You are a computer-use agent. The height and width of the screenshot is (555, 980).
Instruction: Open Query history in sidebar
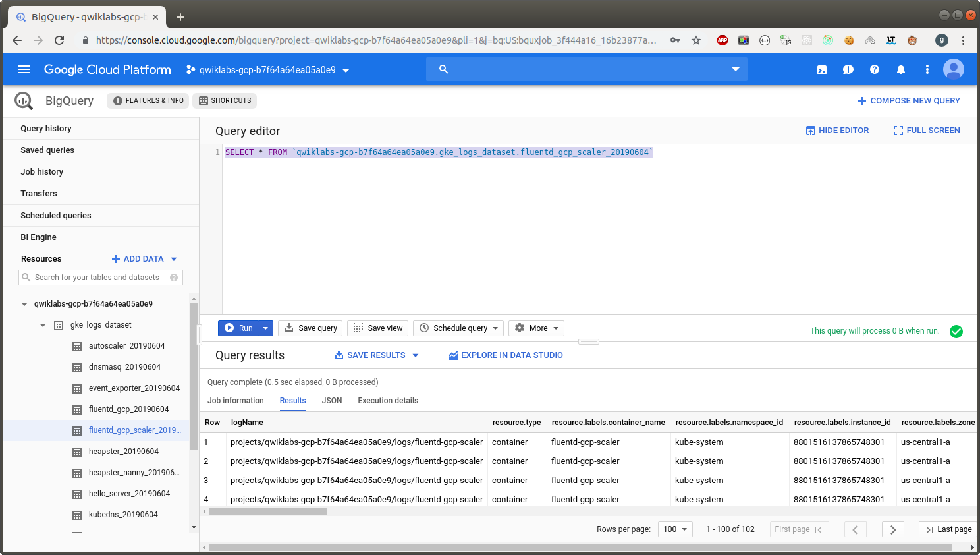[x=101, y=129]
